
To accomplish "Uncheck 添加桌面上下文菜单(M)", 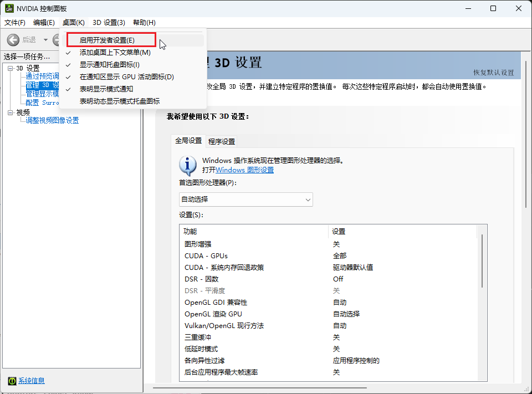I will (x=133, y=53).
